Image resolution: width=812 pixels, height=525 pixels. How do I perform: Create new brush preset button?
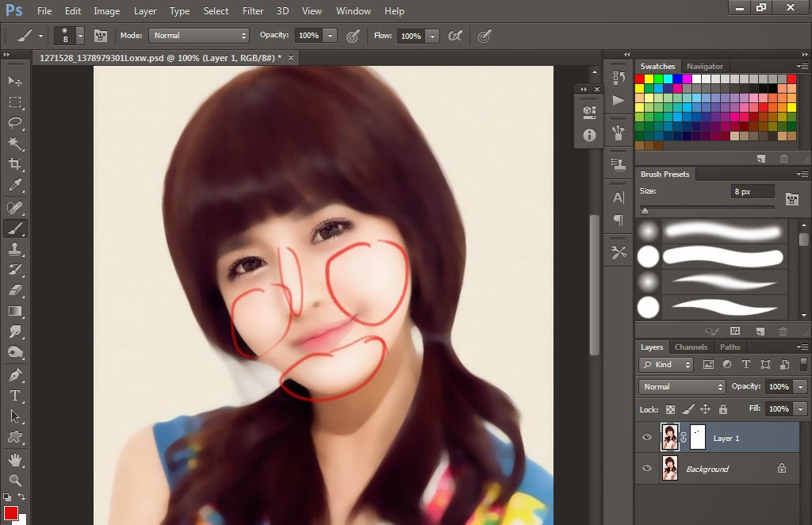(760, 331)
